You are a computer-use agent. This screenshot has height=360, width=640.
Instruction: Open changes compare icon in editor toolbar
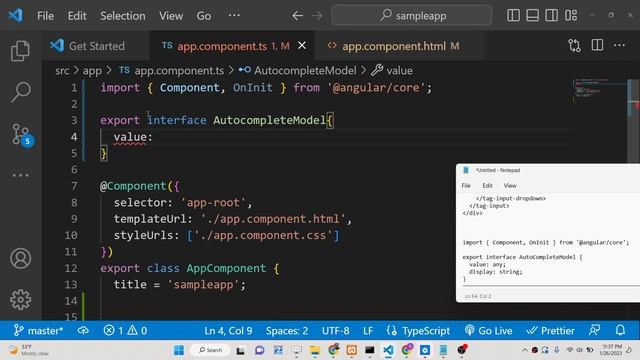[x=574, y=45]
